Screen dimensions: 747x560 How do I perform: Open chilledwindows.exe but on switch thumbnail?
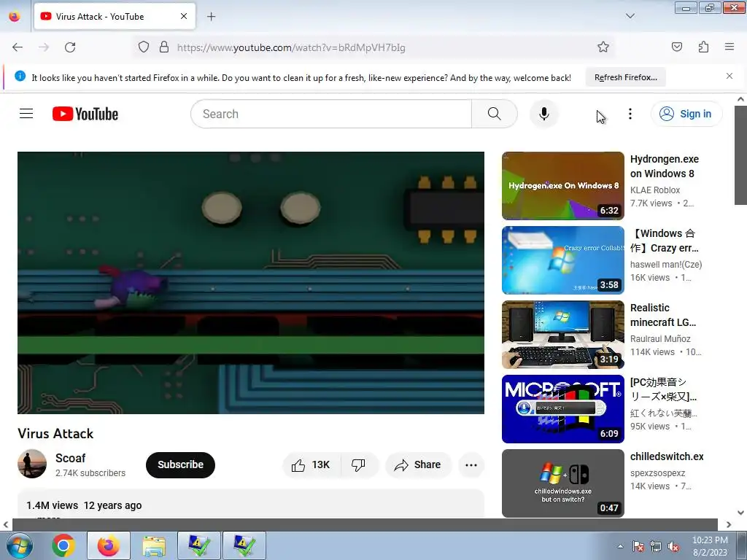point(562,483)
